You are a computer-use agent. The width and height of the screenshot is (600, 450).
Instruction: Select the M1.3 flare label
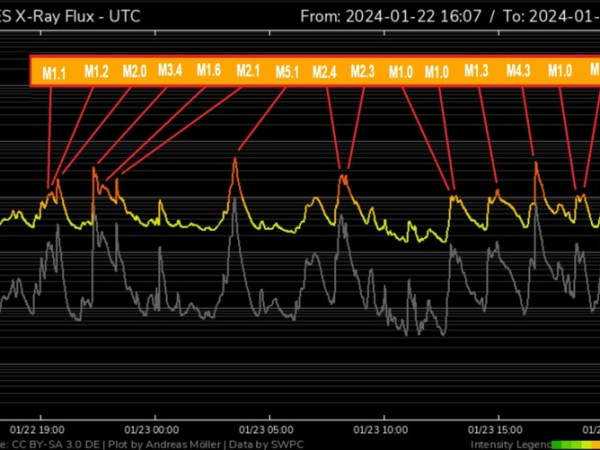[x=477, y=71]
